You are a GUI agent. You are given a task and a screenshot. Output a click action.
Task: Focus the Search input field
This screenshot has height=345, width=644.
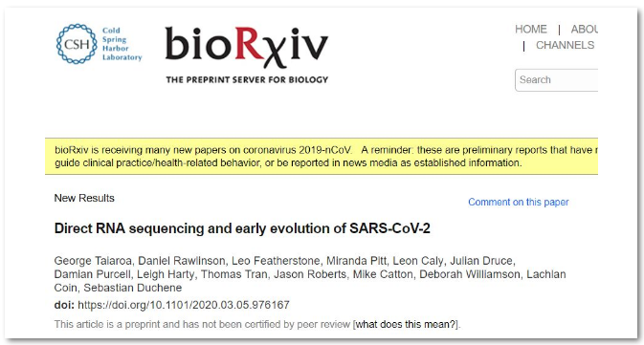(x=556, y=80)
